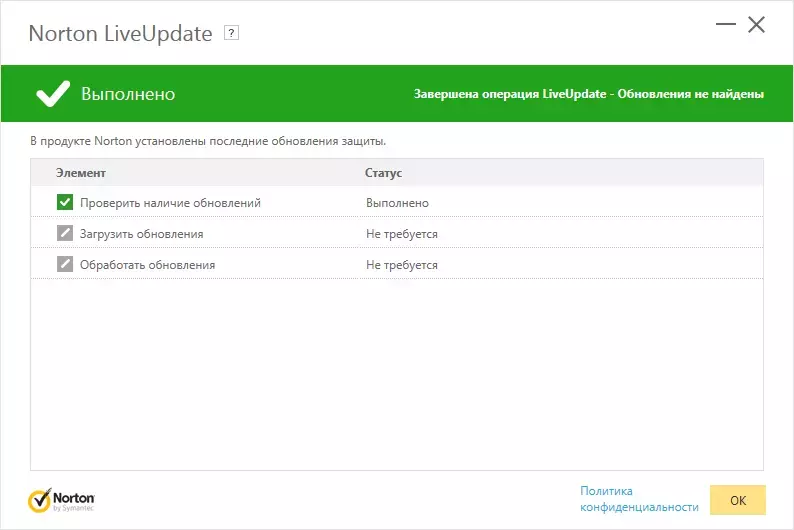Click the "Norton LiveUpdate" window title
Screen dimensions: 794x530
point(121,34)
